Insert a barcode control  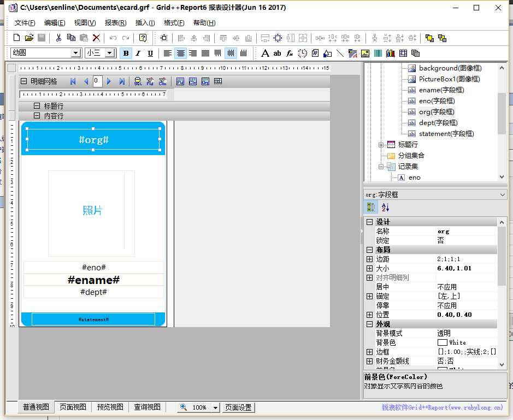[x=378, y=54]
